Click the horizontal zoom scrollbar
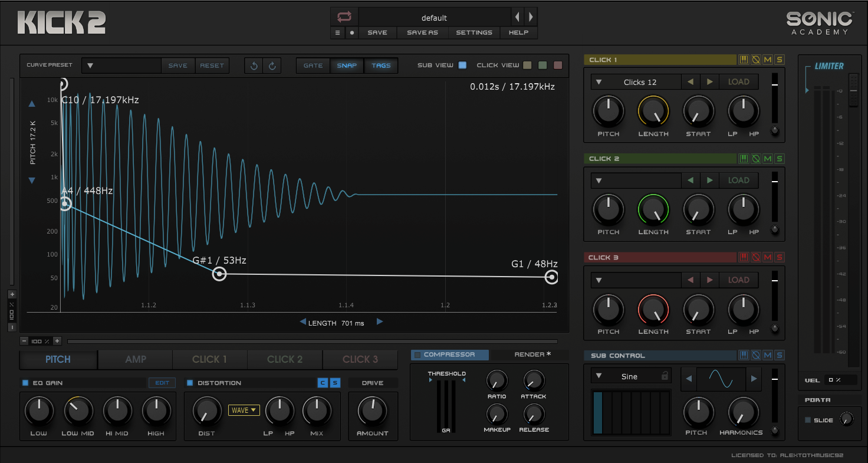Screen dimensions: 868x463 pos(312,341)
